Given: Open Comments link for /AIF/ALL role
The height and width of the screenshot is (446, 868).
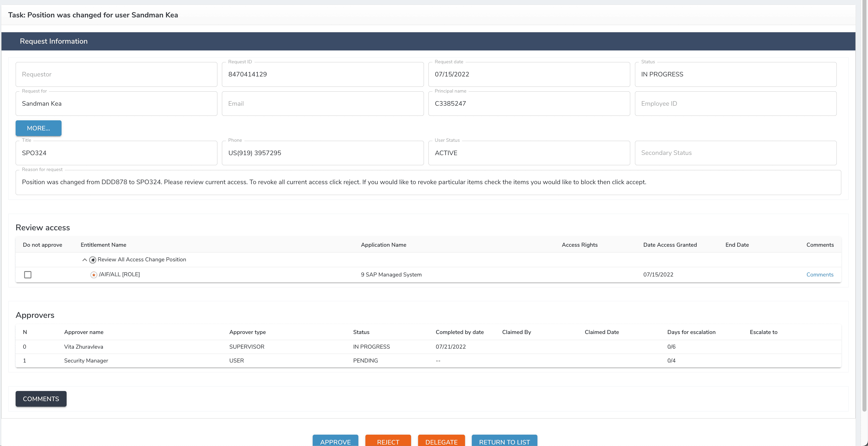Looking at the screenshot, I should tap(820, 275).
